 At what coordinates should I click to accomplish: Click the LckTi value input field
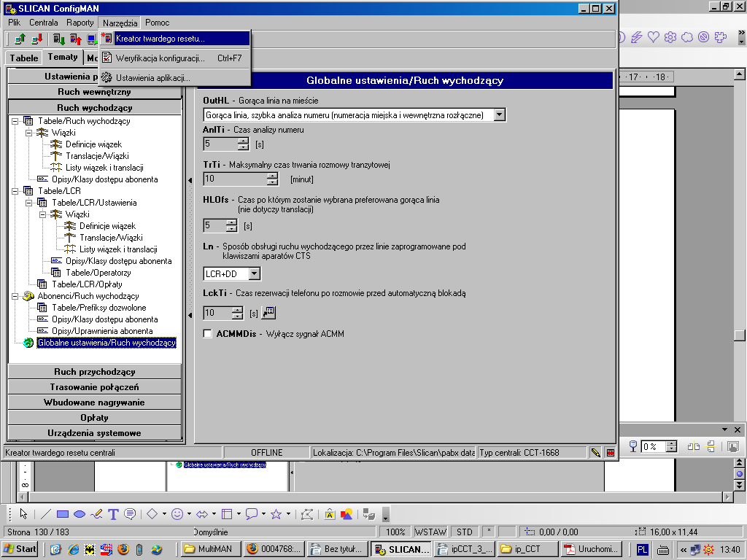pyautogui.click(x=217, y=313)
